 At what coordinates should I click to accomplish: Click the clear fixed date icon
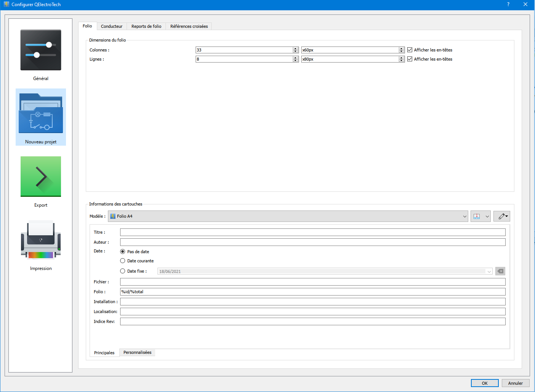click(x=500, y=271)
